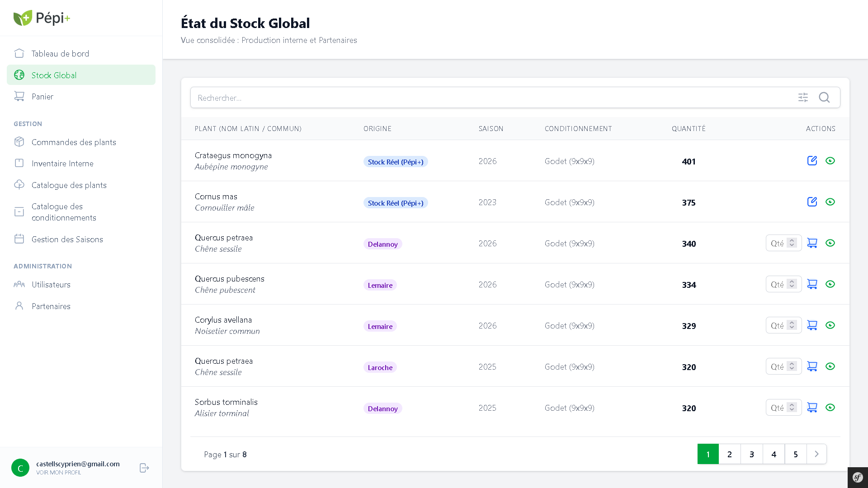Go to page 3 of results
The width and height of the screenshot is (868, 488).
[x=752, y=454]
